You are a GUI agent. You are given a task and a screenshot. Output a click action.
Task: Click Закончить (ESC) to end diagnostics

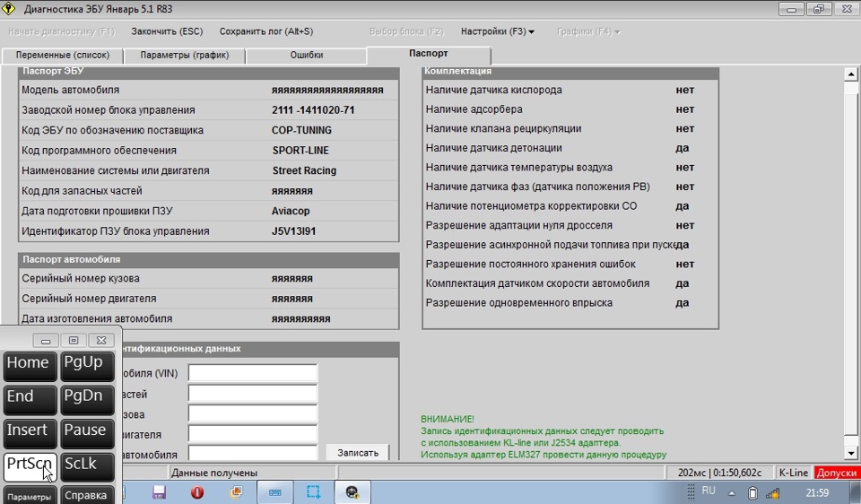167,31
